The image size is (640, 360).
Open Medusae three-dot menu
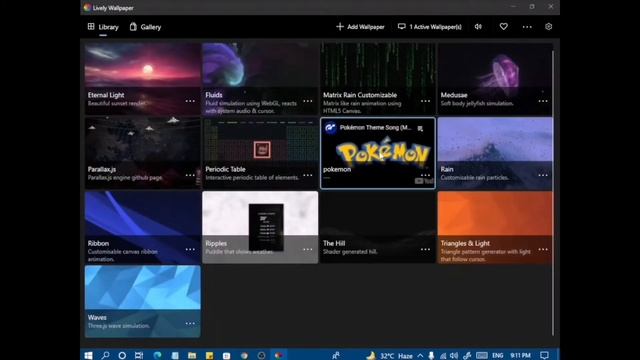point(543,101)
